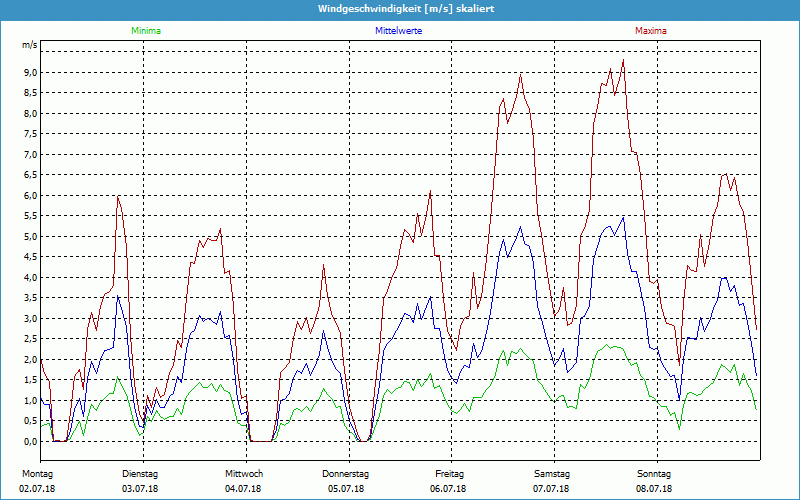This screenshot has width=800, height=500.
Task: Click the 5,5 y-axis value
Action: [x=31, y=216]
